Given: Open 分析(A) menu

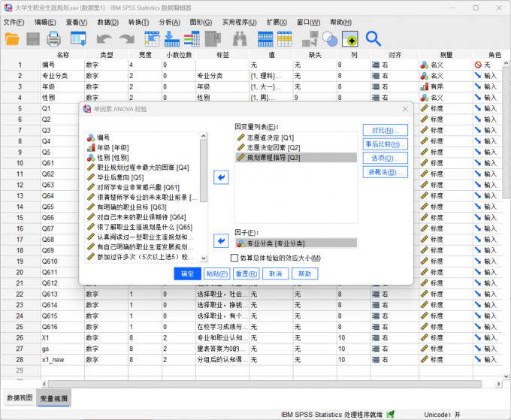Looking at the screenshot, I should [170, 22].
